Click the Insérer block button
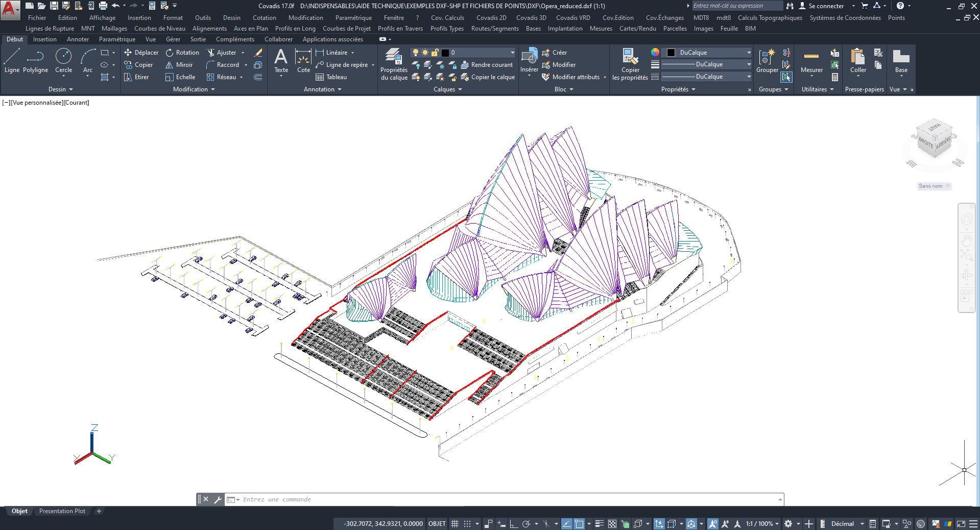 click(x=529, y=61)
